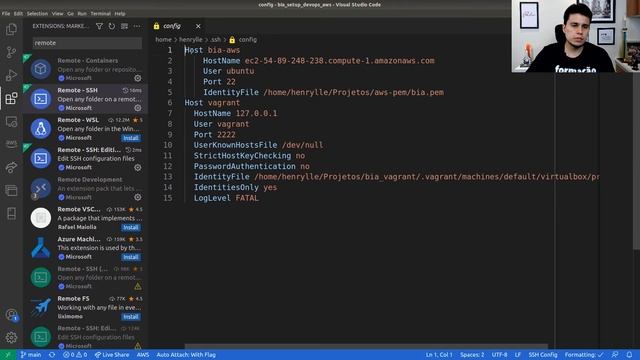640x360 pixels.
Task: Install the Remote - WSL extension
Action: 131,138
